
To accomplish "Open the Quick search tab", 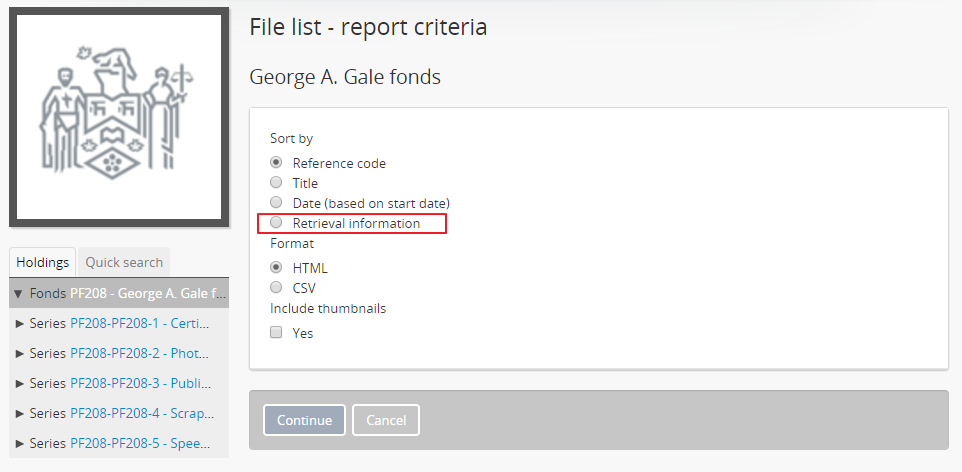I will pyautogui.click(x=124, y=262).
